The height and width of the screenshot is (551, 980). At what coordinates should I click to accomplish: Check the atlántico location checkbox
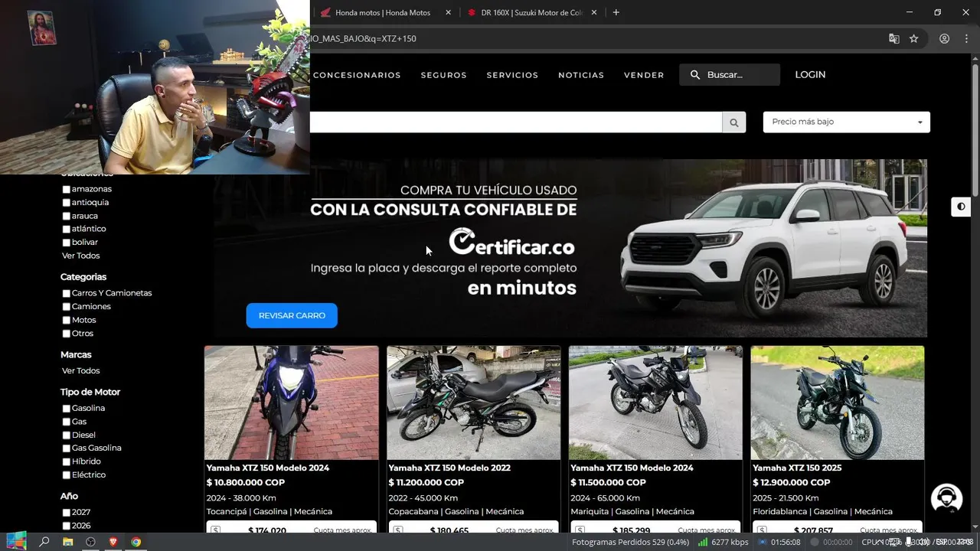[x=66, y=229]
